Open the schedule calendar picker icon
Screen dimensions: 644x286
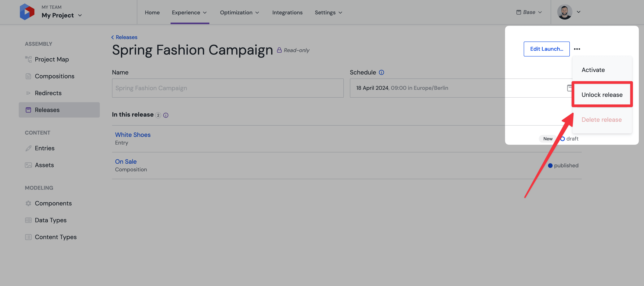coord(569,88)
